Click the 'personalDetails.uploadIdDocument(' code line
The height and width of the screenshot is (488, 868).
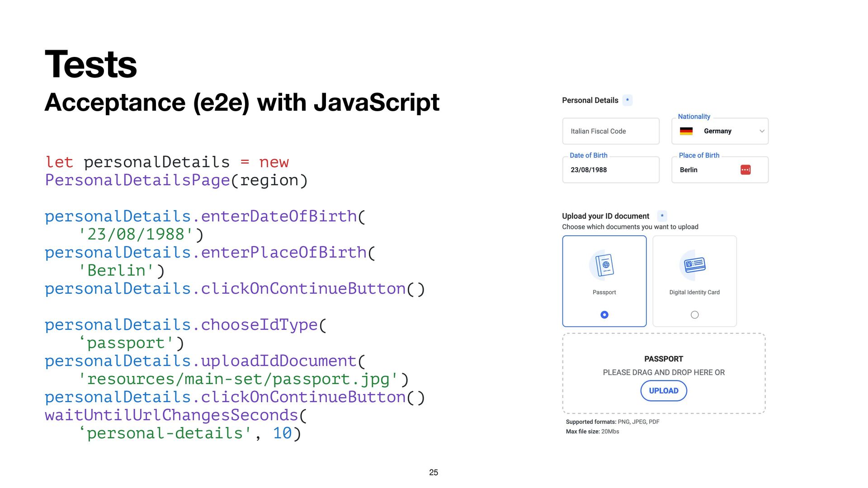point(205,361)
